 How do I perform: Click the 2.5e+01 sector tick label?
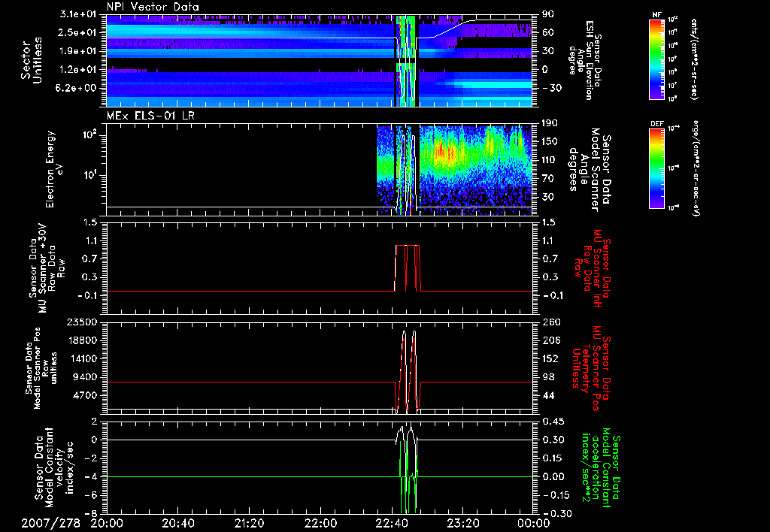click(78, 32)
